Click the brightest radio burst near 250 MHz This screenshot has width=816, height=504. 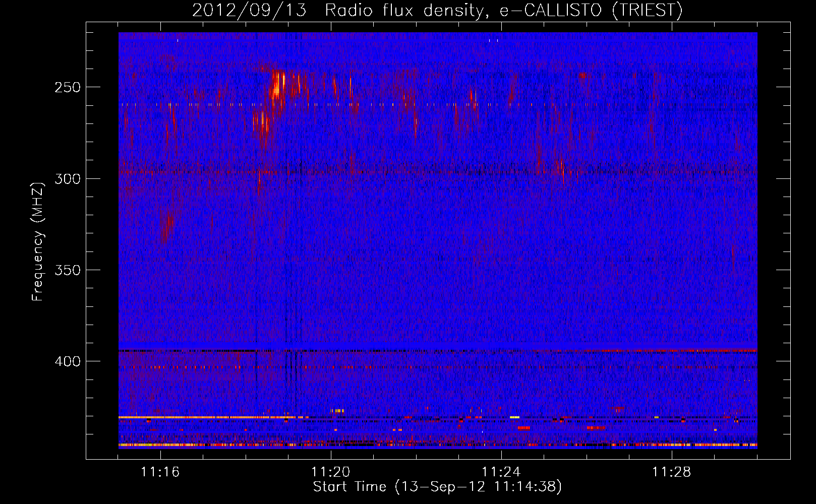pyautogui.click(x=277, y=87)
